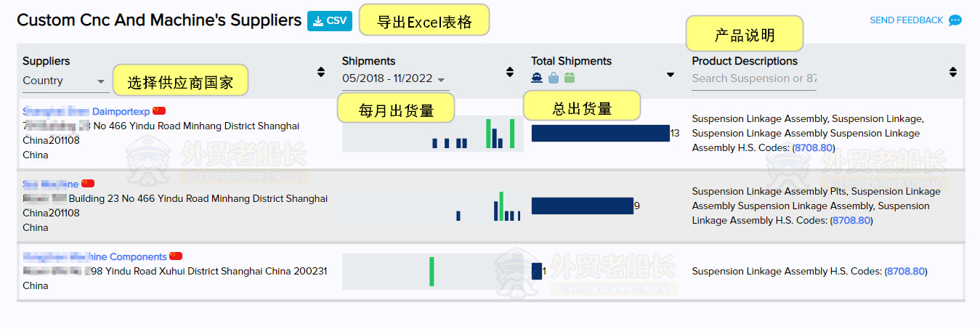This screenshot has height=329, width=980.
Task: Click the 8708.80 H.S. code in third row
Action: pyautogui.click(x=906, y=271)
